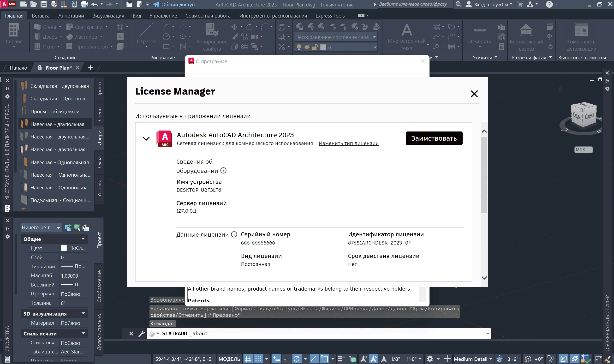Toggle 2D object snap in status bar
The width and height of the screenshot is (614, 364).
pos(324,359)
